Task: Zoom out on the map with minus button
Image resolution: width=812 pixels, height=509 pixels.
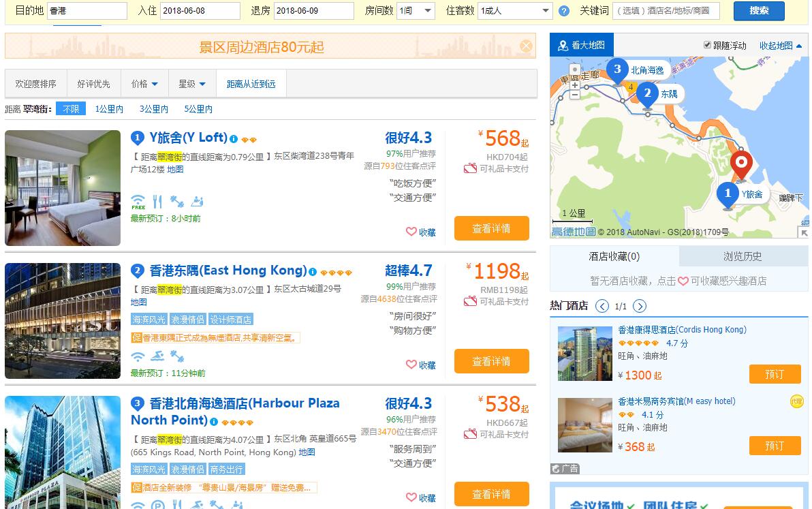Action: pos(575,95)
